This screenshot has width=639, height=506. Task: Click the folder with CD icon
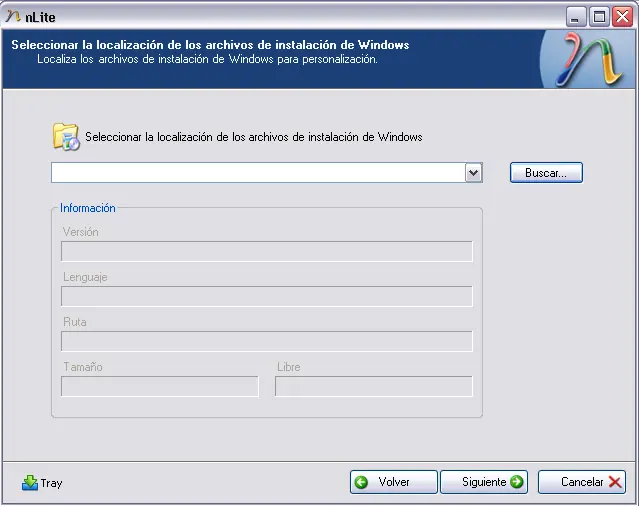[x=66, y=136]
